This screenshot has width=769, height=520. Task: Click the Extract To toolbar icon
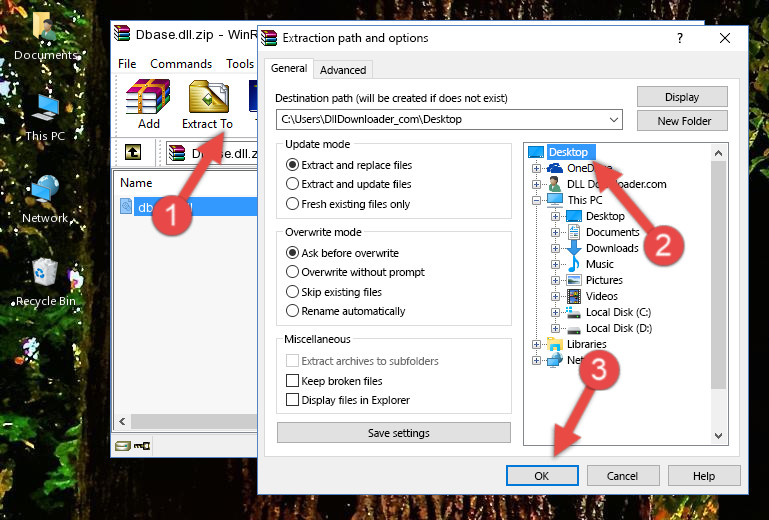pyautogui.click(x=208, y=97)
